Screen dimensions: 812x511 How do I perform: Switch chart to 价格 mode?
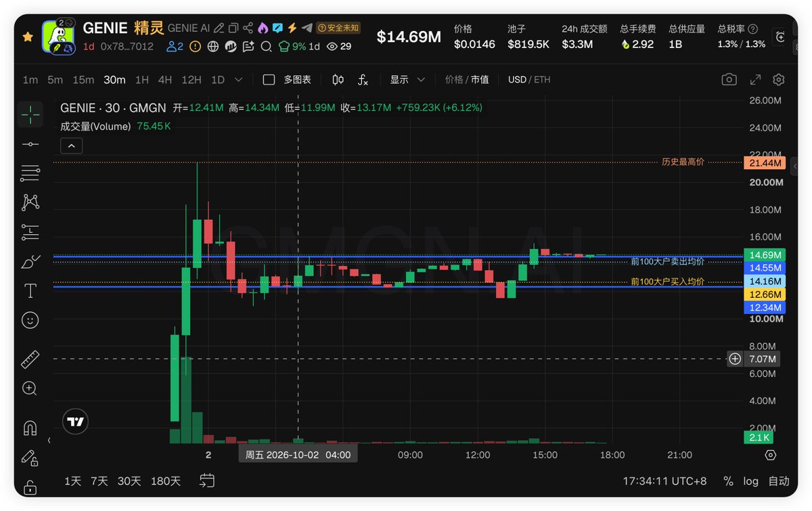point(454,80)
